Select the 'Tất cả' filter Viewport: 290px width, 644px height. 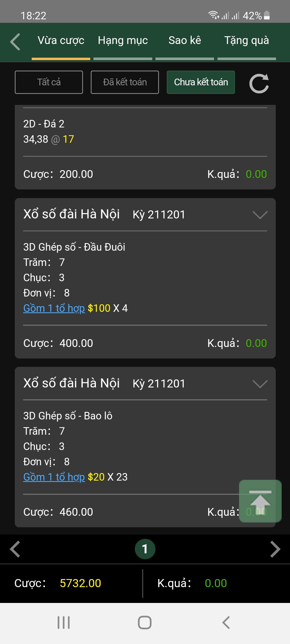coord(49,82)
